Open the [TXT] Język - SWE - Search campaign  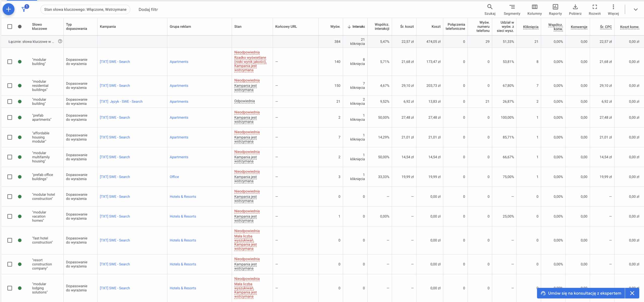pyautogui.click(x=121, y=102)
